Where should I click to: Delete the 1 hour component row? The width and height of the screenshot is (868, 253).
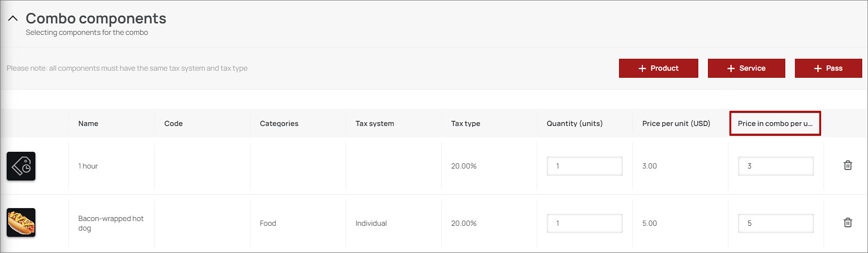[847, 166]
